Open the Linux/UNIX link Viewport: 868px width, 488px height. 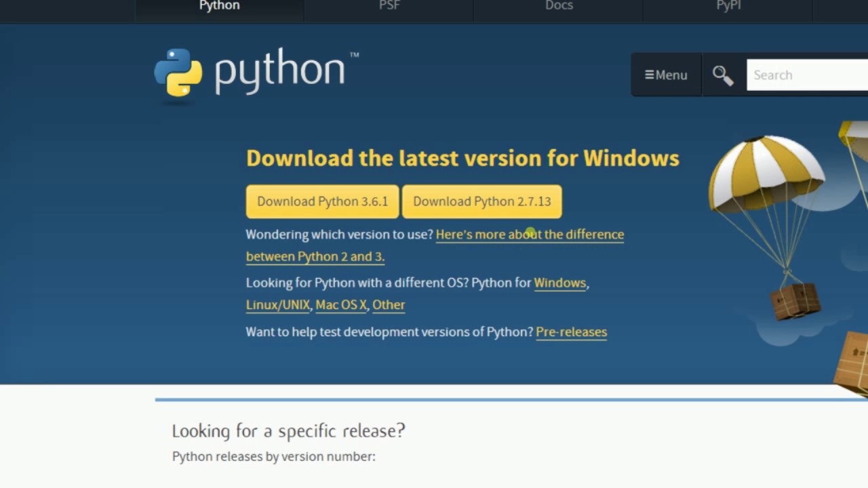[x=278, y=305]
